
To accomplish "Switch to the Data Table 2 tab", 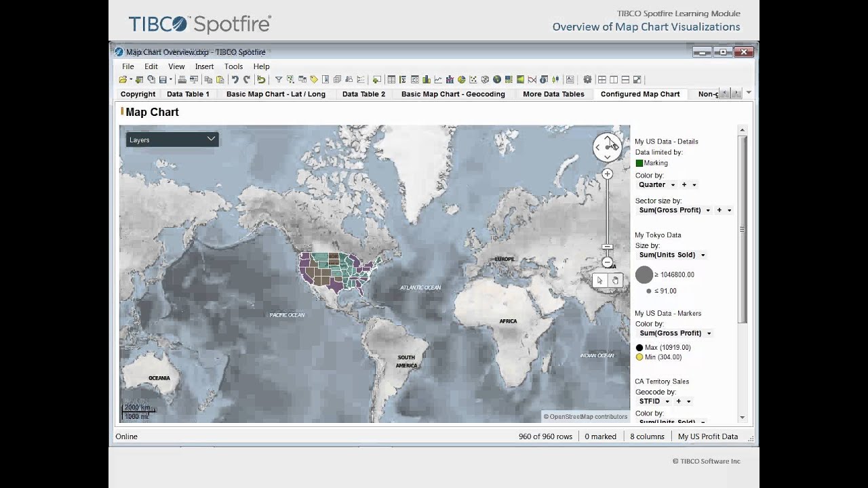I will [363, 94].
